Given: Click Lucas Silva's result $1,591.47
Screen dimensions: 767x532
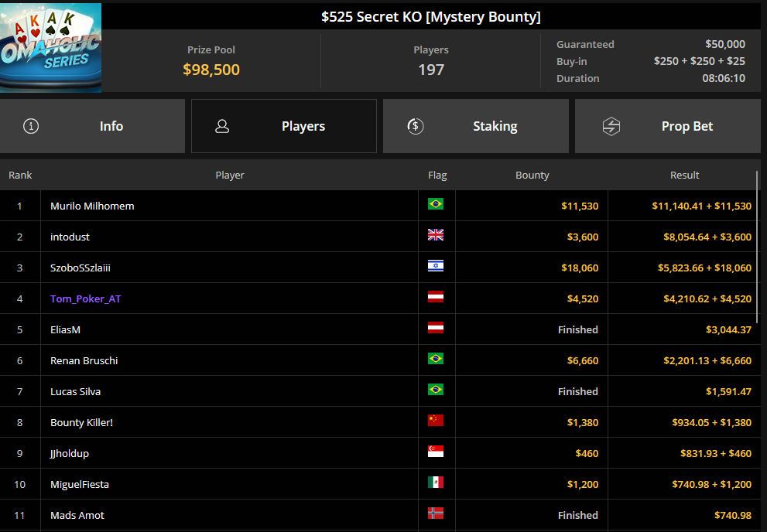Looking at the screenshot, I should 728,392.
